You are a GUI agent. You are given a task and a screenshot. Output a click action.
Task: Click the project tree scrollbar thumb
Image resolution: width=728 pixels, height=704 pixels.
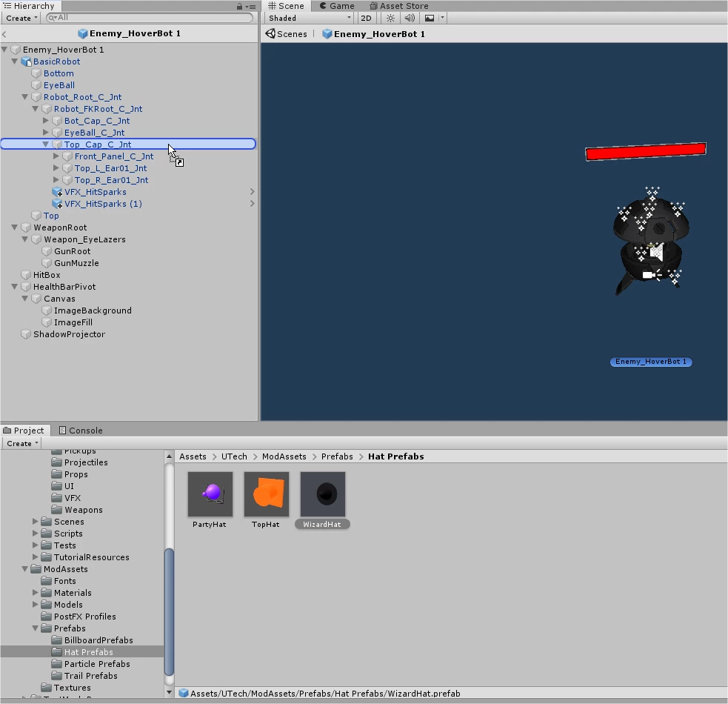click(x=170, y=611)
